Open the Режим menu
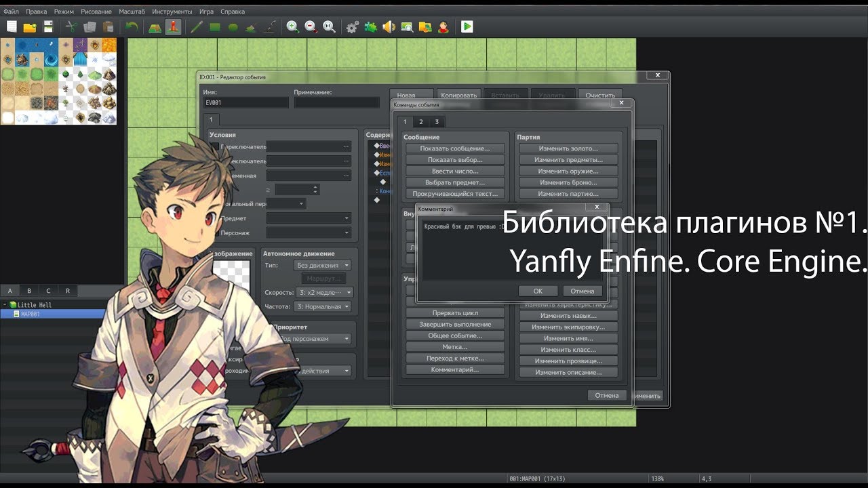This screenshot has height=488, width=868. pyautogui.click(x=64, y=12)
